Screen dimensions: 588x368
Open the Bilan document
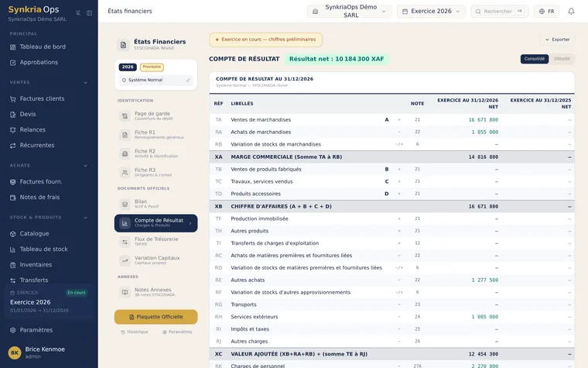[x=156, y=204]
